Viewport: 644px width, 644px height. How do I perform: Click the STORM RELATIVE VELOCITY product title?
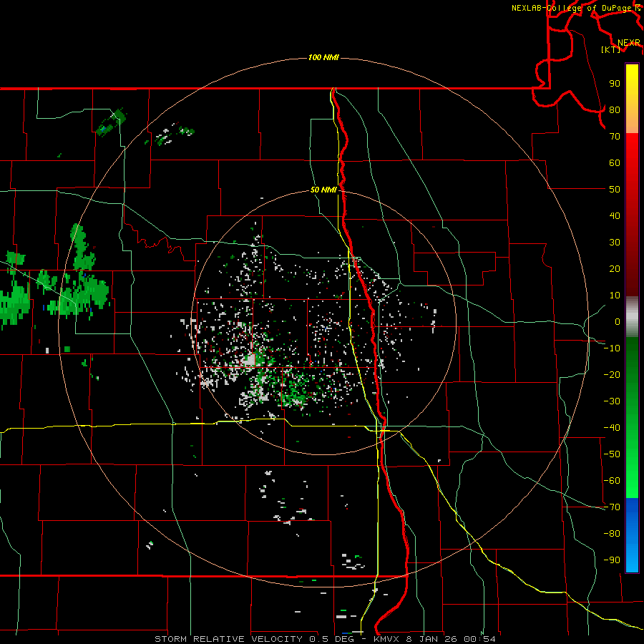coord(229,639)
